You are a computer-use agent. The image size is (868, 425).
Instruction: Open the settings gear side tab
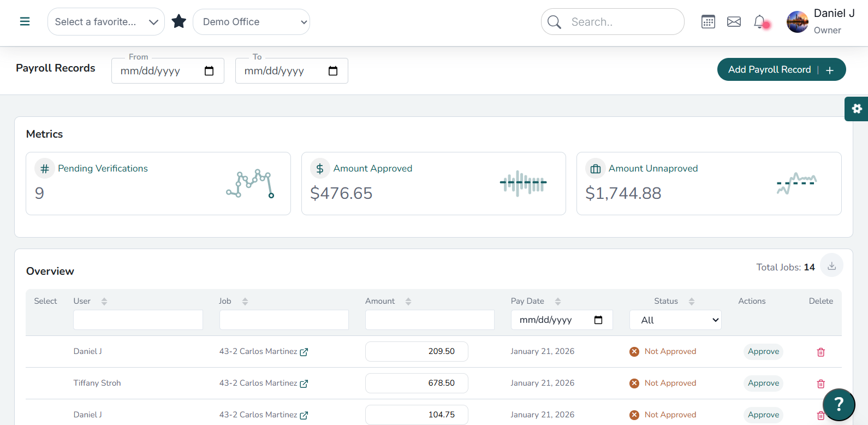[857, 109]
